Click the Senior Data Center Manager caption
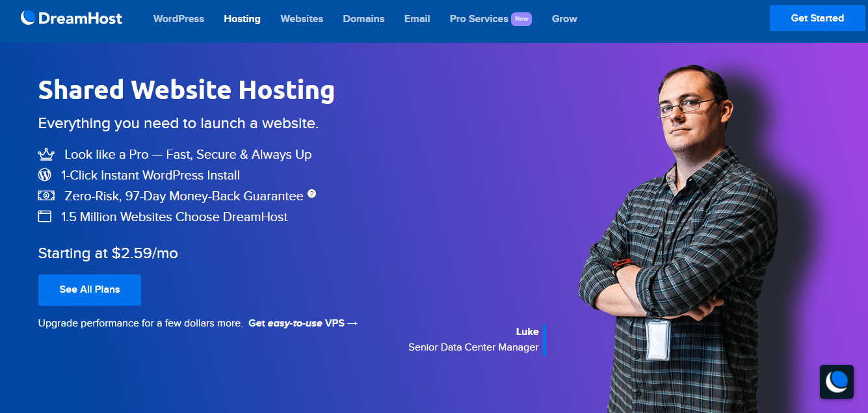 click(473, 347)
